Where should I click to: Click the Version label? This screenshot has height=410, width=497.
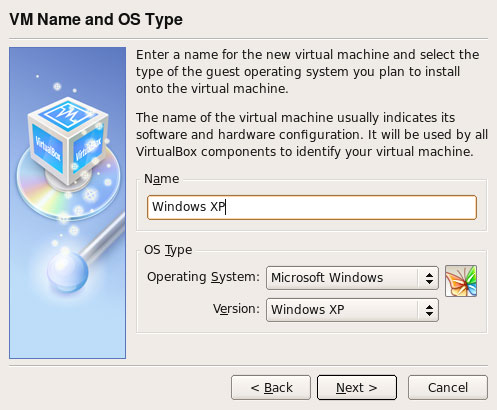click(236, 309)
